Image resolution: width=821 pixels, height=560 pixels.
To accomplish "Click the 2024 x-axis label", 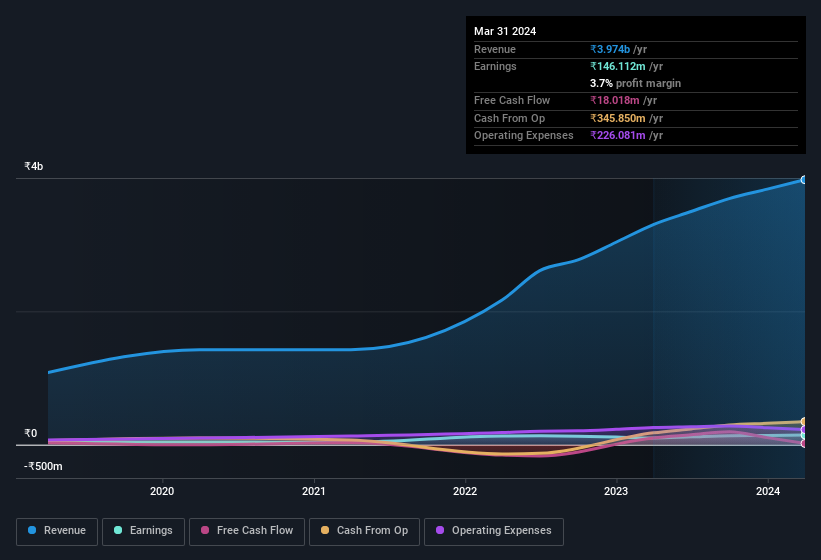I will (768, 491).
